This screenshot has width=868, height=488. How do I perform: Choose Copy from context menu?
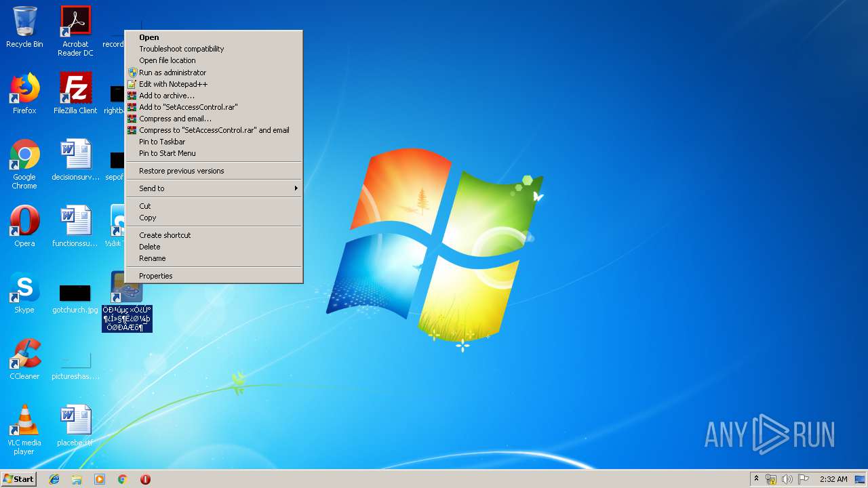point(214,218)
